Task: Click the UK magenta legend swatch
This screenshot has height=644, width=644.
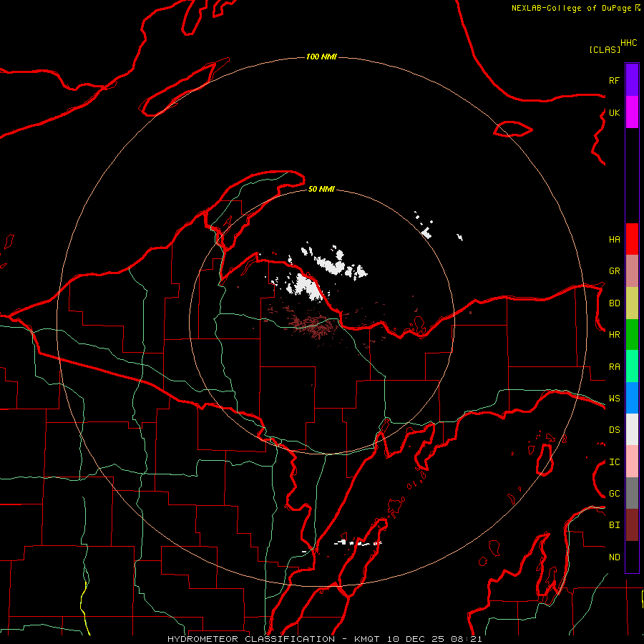Action: [x=632, y=112]
